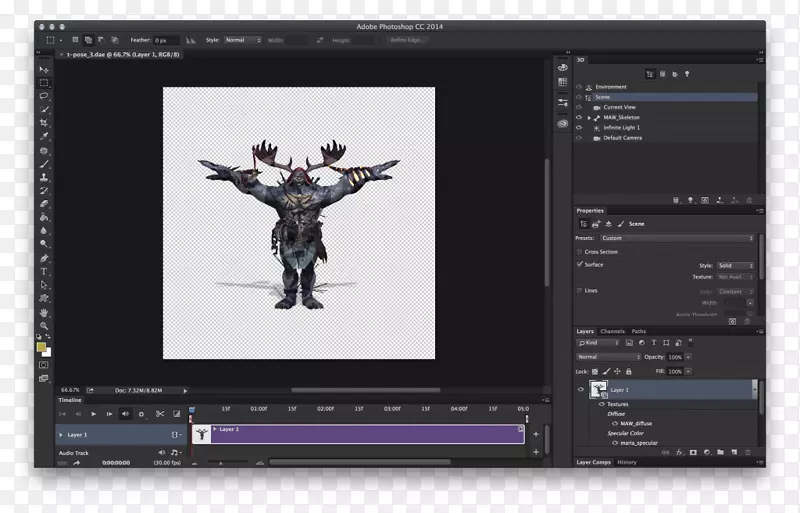This screenshot has height=513, width=800.
Task: Enable the Lines checkbox
Action: pos(579,290)
